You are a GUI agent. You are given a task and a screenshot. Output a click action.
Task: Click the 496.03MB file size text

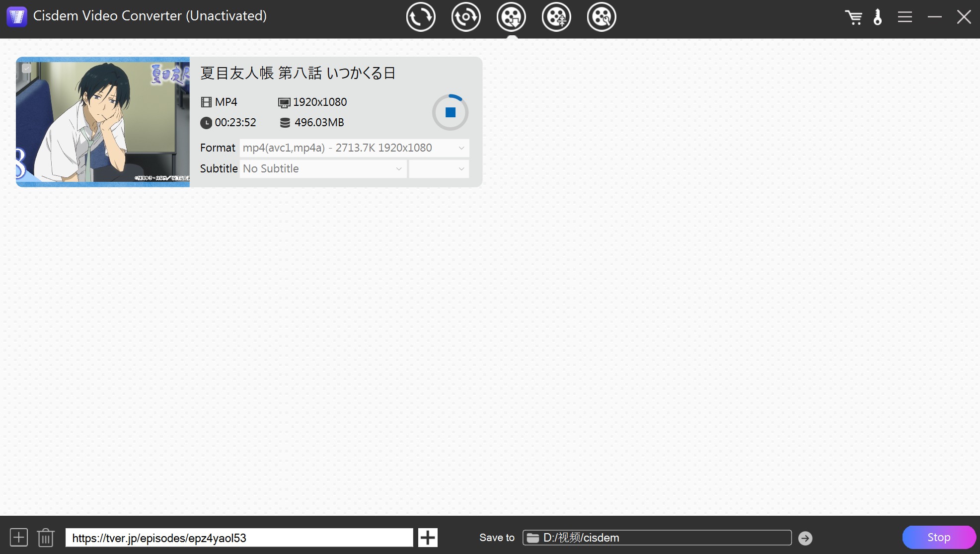pos(319,123)
